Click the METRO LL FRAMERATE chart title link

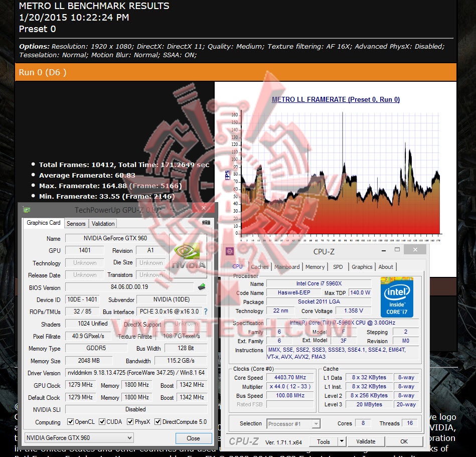click(336, 99)
